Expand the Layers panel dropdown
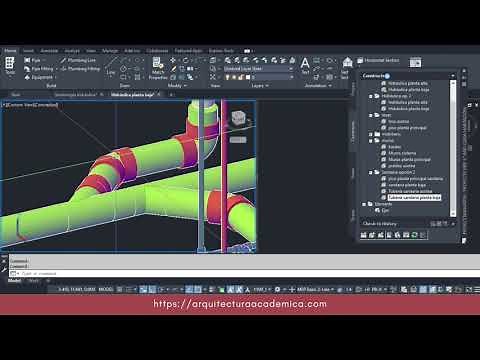This screenshot has width=480, height=360. 260,86
